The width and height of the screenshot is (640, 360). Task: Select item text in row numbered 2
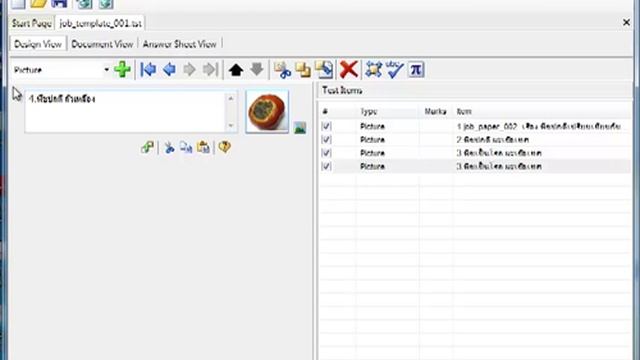[x=493, y=140]
